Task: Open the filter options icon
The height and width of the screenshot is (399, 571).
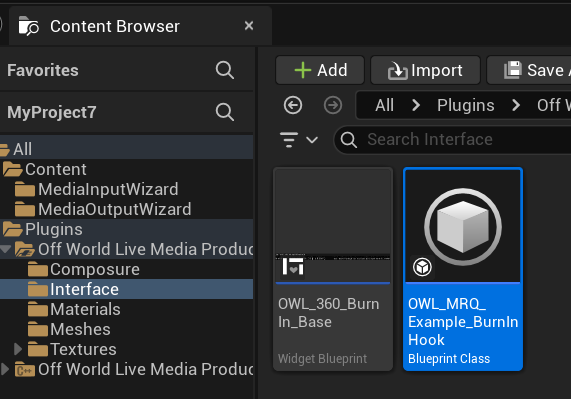Action: [x=289, y=140]
